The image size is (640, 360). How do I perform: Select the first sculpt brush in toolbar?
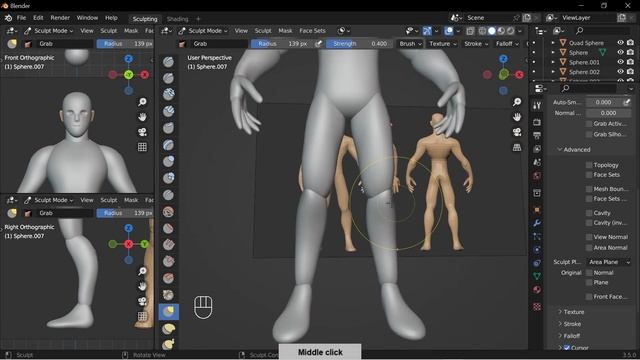(x=169, y=62)
